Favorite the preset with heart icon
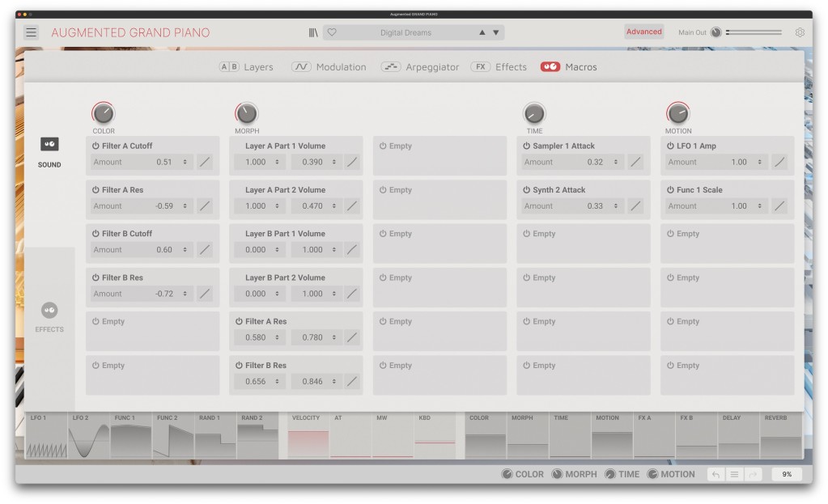The height and width of the screenshot is (504, 828). coord(332,32)
